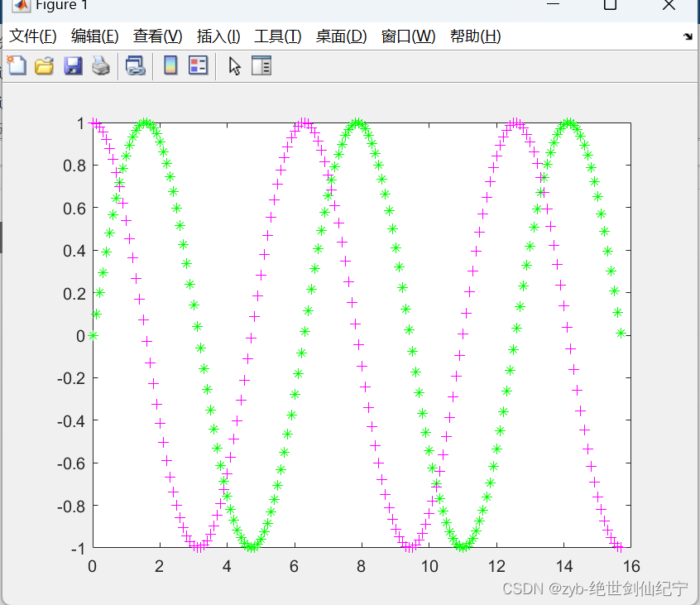Click y-axis tick label 0.8
The height and width of the screenshot is (605, 700).
pyautogui.click(x=74, y=166)
